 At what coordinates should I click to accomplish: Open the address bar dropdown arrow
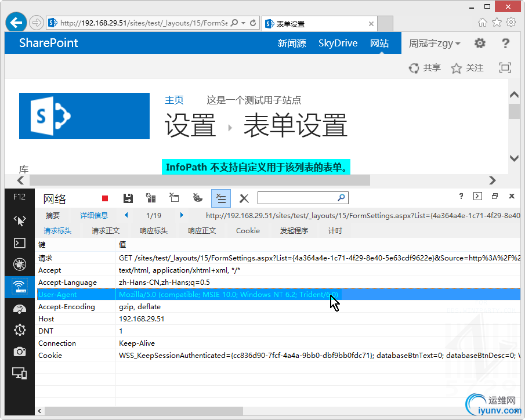click(x=244, y=23)
